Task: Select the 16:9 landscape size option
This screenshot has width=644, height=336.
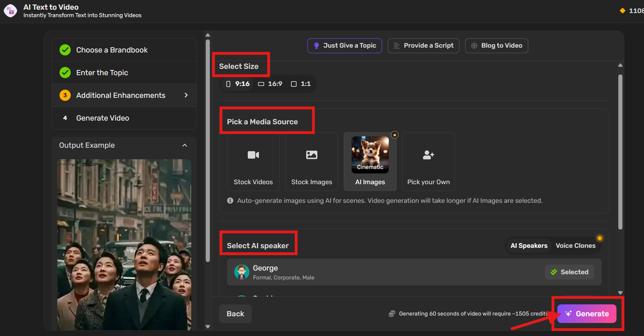Action: [270, 84]
